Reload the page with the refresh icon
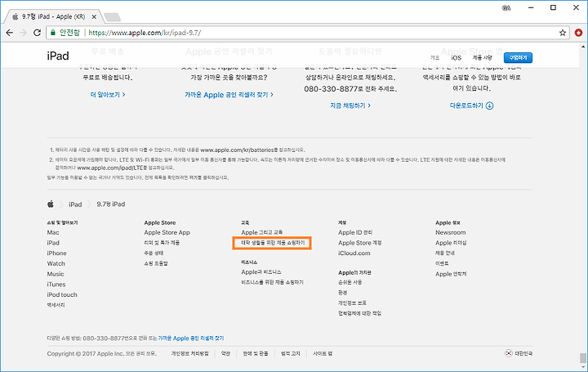 click(37, 33)
